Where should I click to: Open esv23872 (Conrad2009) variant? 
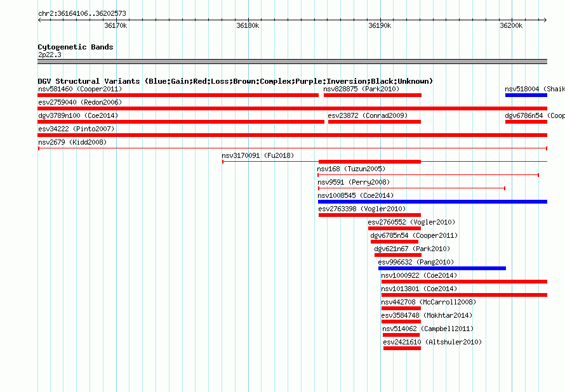pyautogui.click(x=368, y=115)
